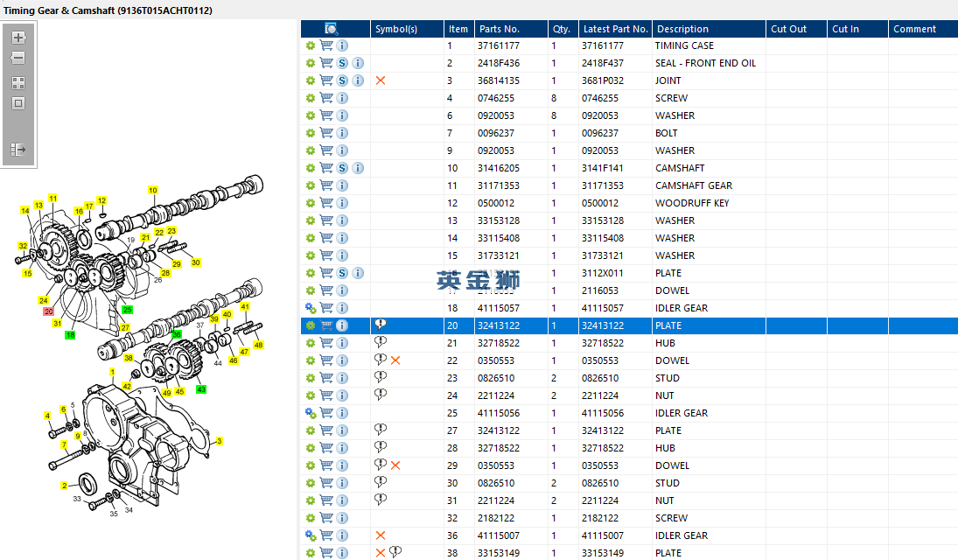Click the orange X symbol in JOINT row
The height and width of the screenshot is (560, 958).
380,80
